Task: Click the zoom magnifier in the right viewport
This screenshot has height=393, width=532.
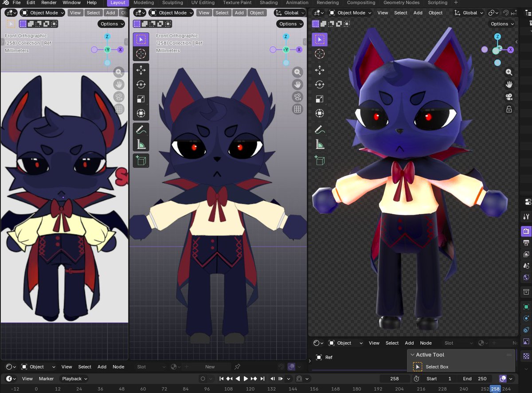Action: click(509, 72)
